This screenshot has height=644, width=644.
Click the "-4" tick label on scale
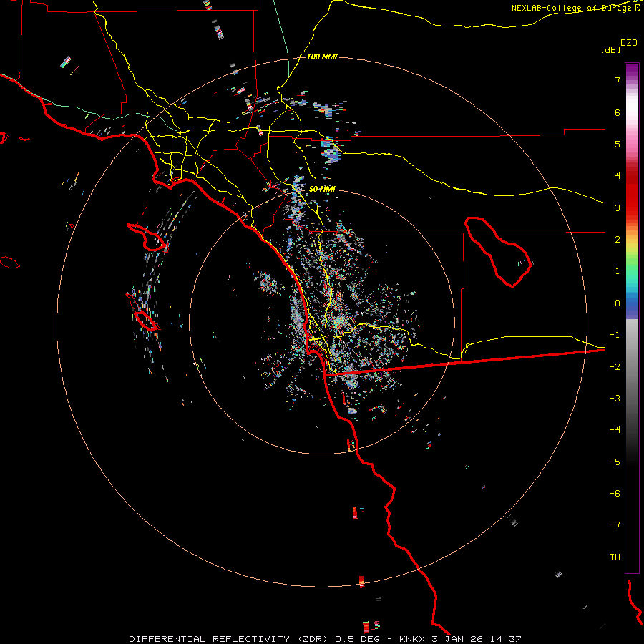coord(615,430)
